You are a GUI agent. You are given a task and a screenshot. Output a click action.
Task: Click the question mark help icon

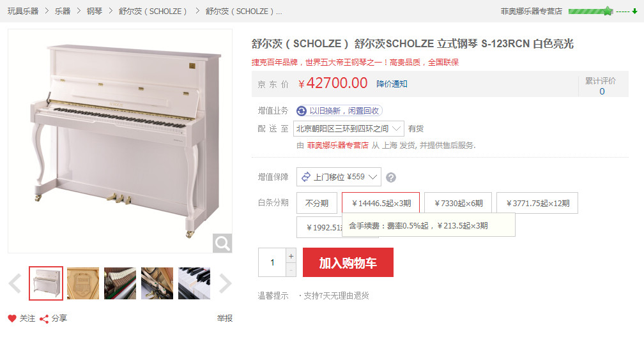[x=391, y=177]
